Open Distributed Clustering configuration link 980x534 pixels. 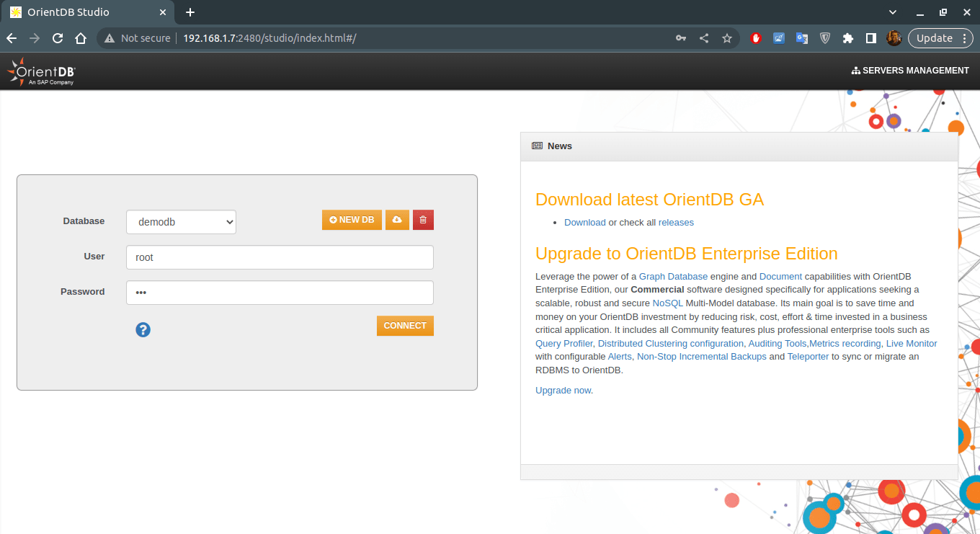[671, 344]
